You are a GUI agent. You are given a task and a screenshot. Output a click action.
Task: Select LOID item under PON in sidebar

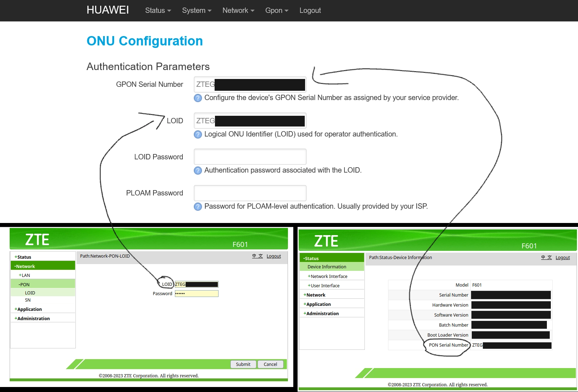[x=30, y=293]
